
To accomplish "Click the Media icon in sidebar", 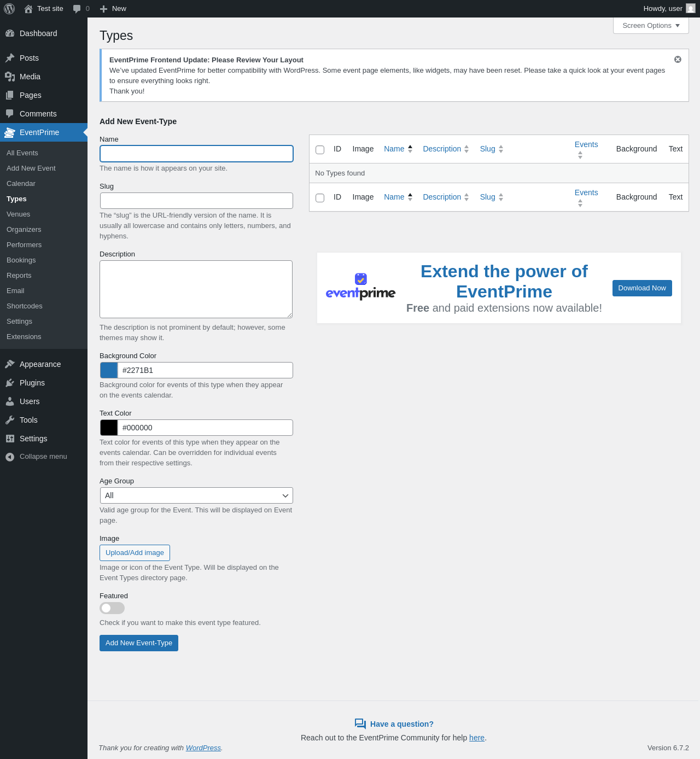I will click(10, 77).
